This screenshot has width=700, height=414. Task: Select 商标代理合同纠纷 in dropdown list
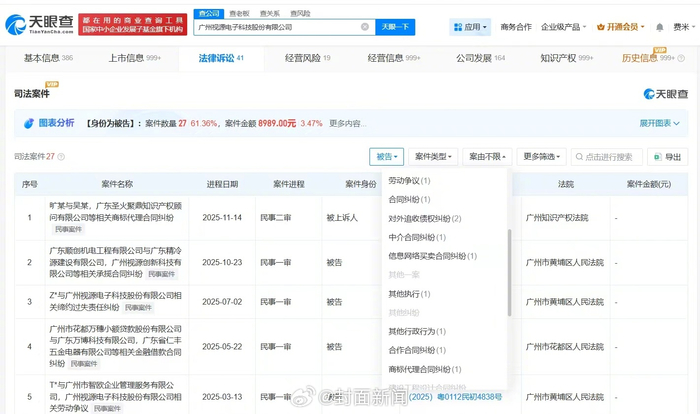(424, 368)
